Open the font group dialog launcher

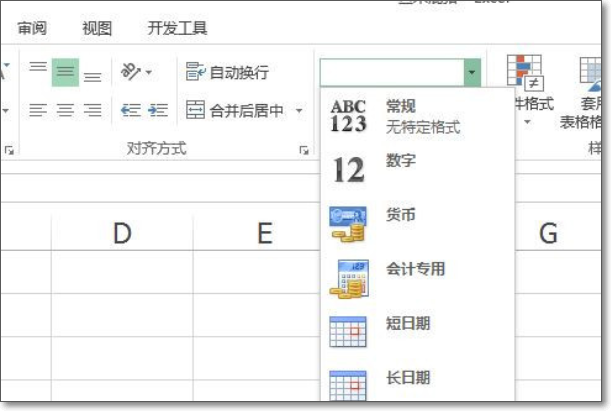point(9,150)
